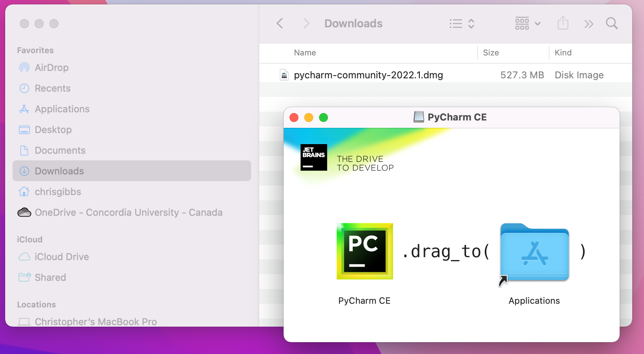The width and height of the screenshot is (644, 354).
Task: Sort by the Name column header
Action: (x=305, y=53)
